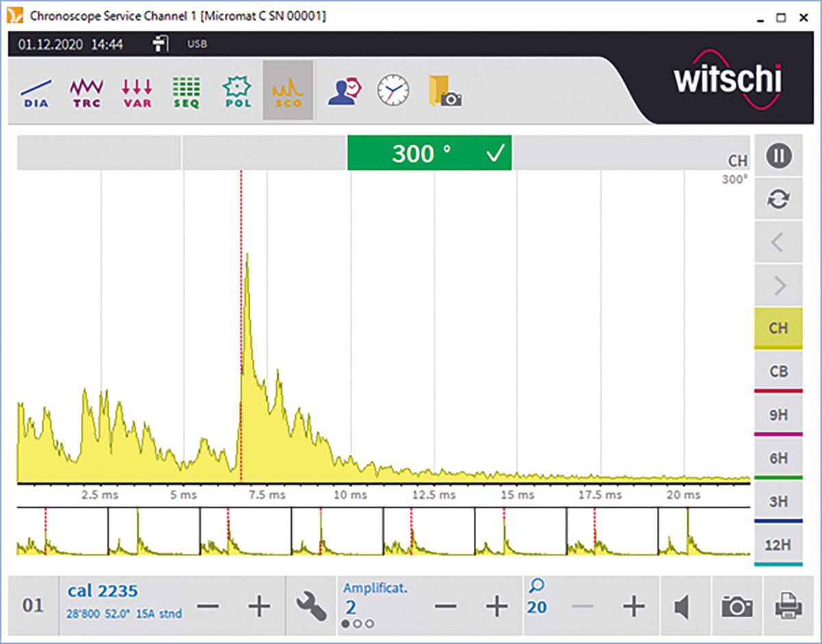
Task: Open the folder with camera snapshots
Action: pyautogui.click(x=445, y=91)
